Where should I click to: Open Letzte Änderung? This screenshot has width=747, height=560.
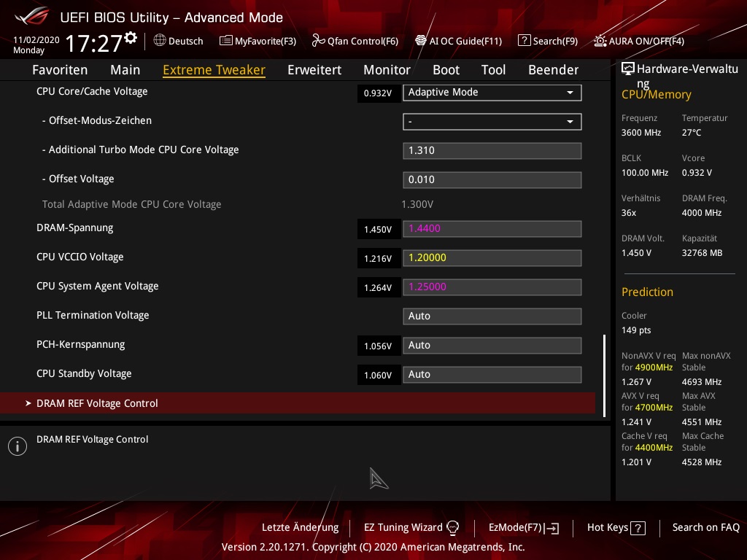click(300, 528)
